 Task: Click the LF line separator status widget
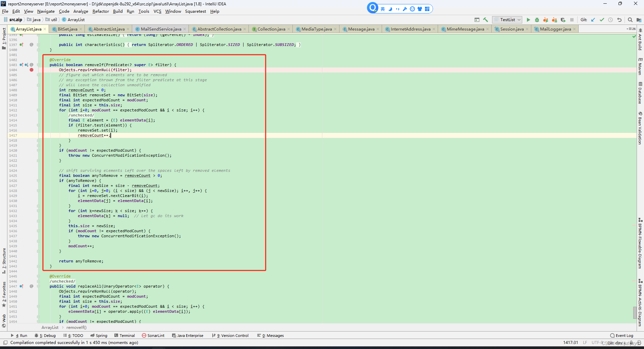585,343
